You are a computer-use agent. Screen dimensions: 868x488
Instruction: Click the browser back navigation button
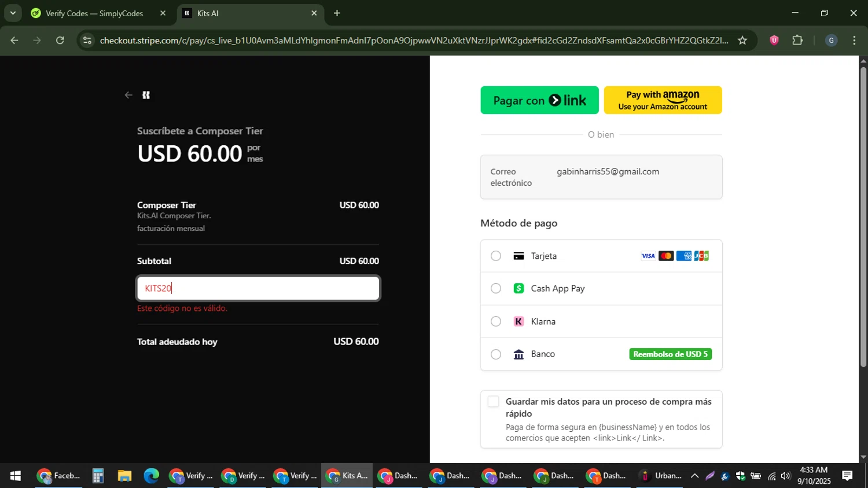(14, 40)
